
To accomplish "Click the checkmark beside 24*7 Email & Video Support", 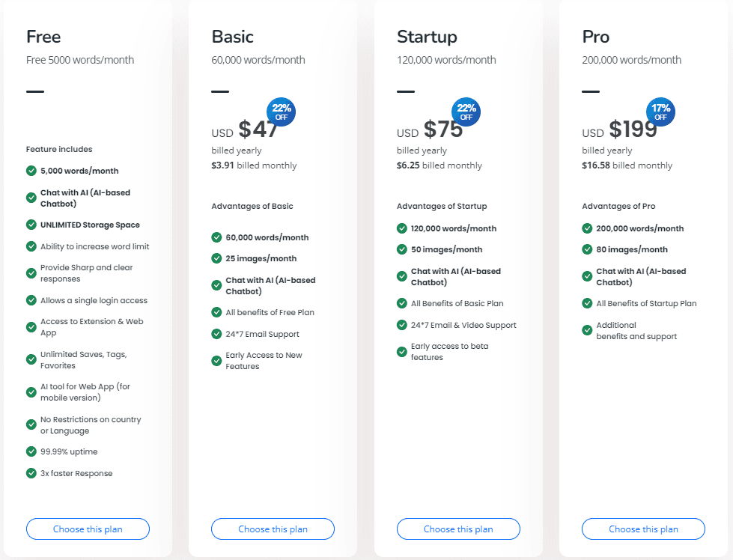I will (401, 325).
